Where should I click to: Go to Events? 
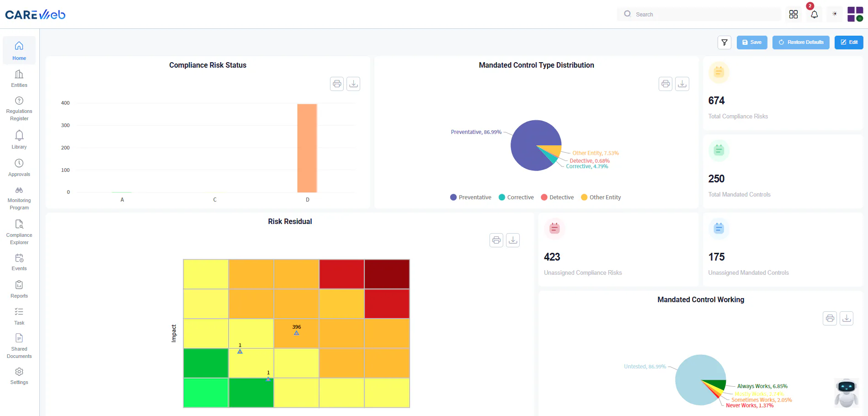pyautogui.click(x=19, y=262)
